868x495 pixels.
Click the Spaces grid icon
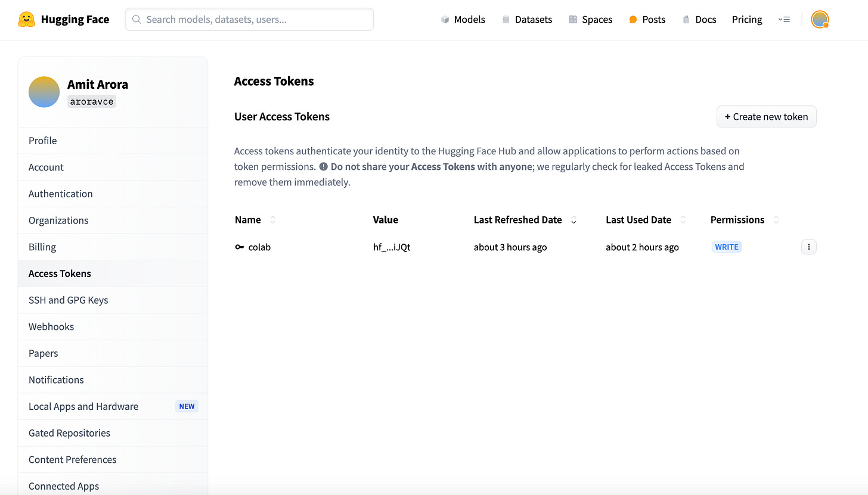point(573,20)
